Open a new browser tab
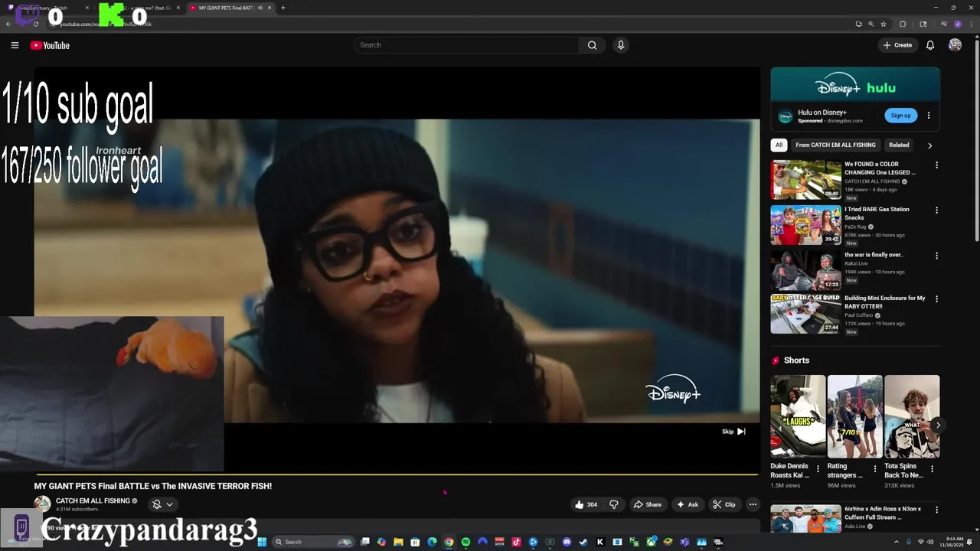 (283, 8)
